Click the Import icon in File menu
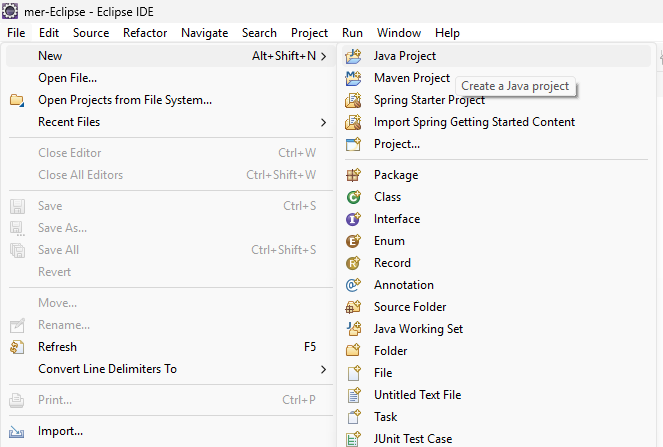 pyautogui.click(x=17, y=431)
